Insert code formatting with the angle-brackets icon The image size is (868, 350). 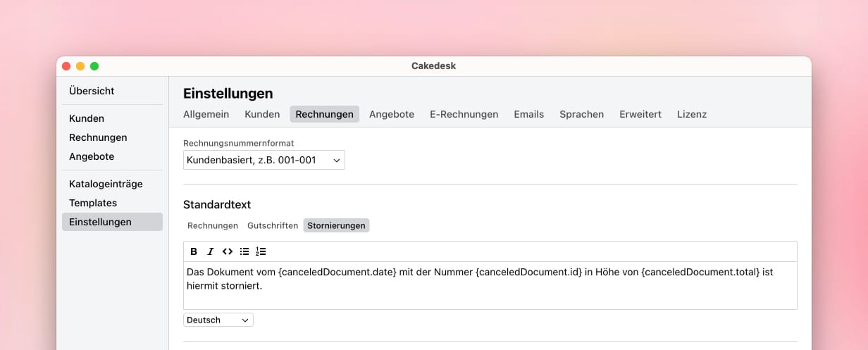click(x=227, y=251)
